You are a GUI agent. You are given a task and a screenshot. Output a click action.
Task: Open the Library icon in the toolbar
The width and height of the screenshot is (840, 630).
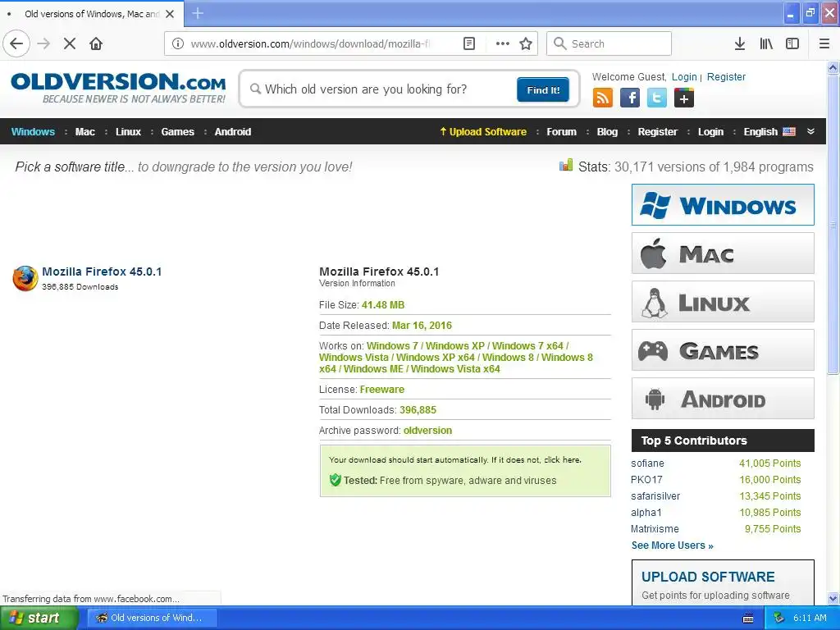pos(766,43)
